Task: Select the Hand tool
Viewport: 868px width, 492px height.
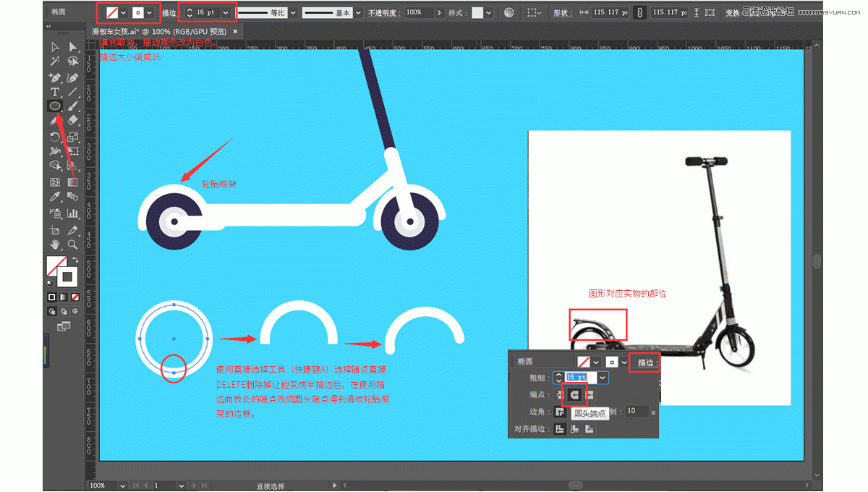Action: click(54, 245)
